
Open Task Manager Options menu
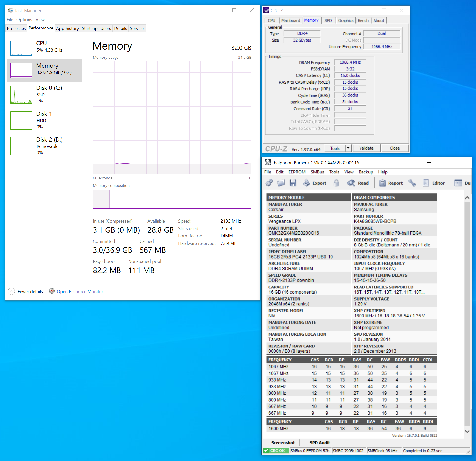(24, 19)
